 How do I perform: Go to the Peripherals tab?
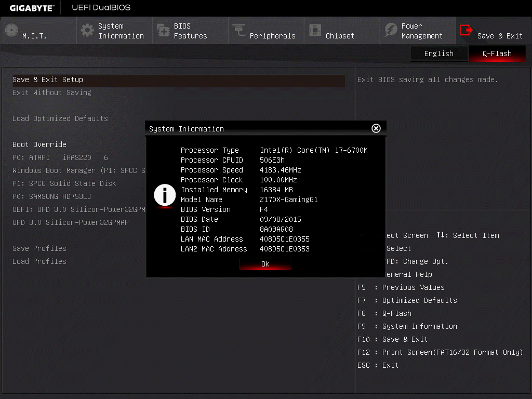(x=266, y=31)
